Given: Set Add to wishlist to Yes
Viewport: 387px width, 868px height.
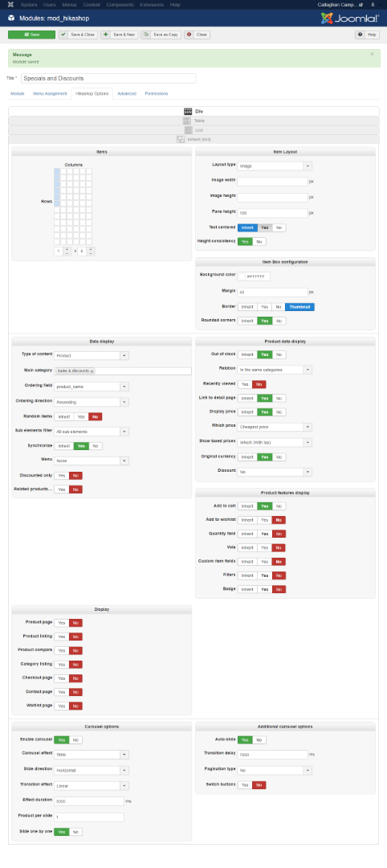Looking at the screenshot, I should (265, 520).
